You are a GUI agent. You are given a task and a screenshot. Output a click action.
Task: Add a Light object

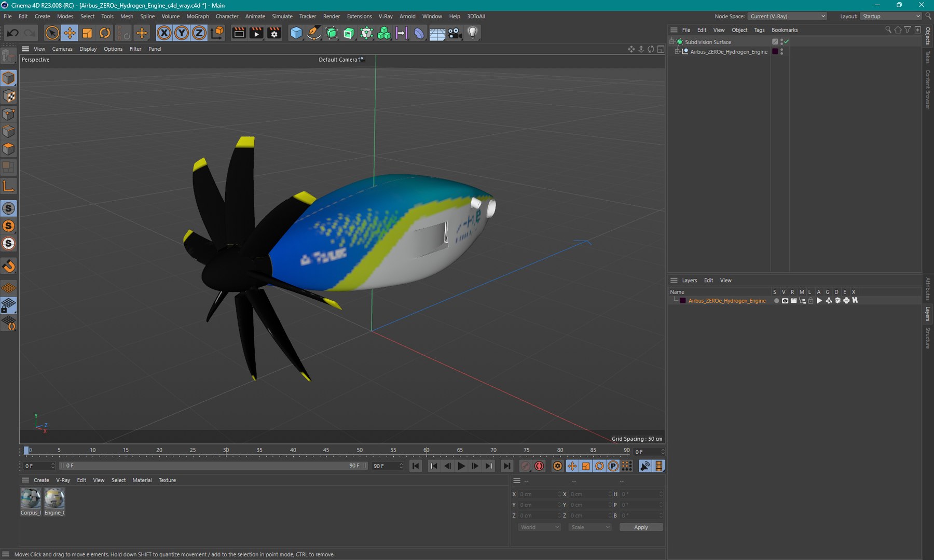point(473,33)
